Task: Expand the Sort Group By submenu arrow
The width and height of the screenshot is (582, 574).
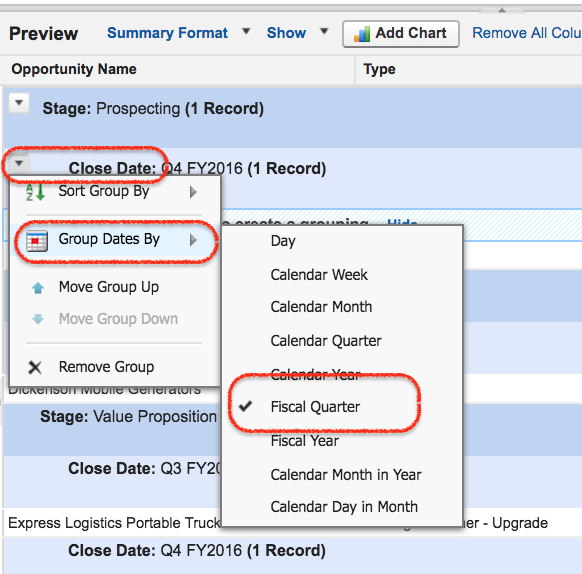Action: coord(193,192)
